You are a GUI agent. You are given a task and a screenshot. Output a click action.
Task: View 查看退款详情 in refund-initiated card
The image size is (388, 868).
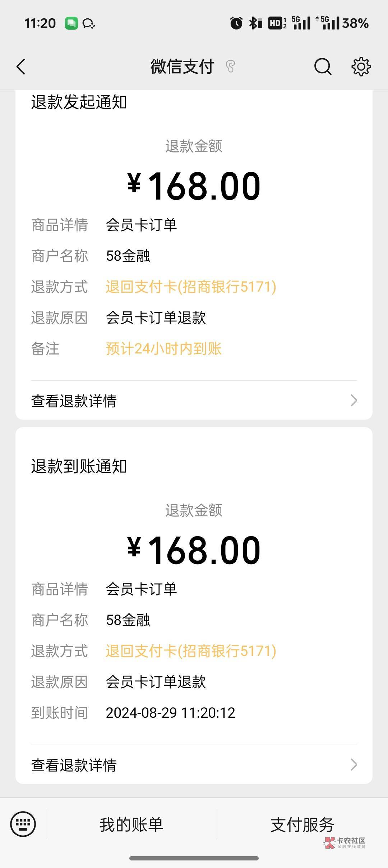[x=74, y=401]
